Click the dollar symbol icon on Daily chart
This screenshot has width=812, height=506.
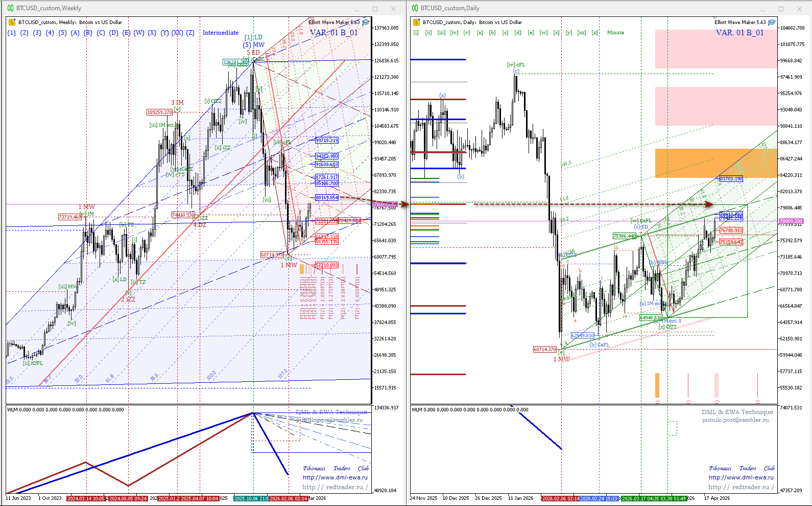tap(416, 22)
